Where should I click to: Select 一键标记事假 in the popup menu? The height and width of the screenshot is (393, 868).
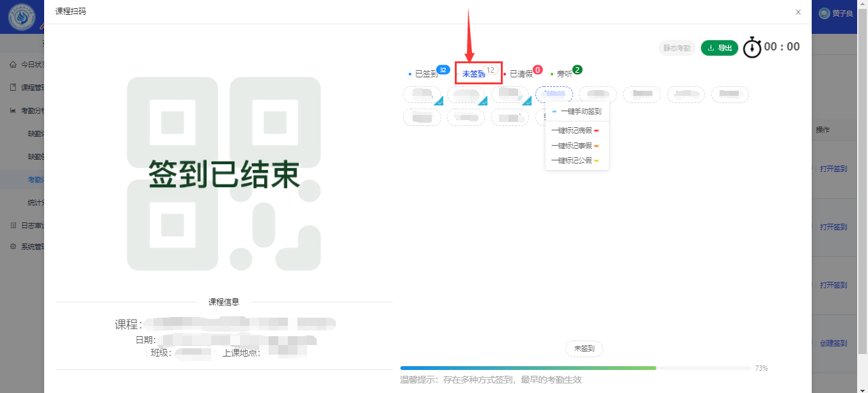[x=577, y=146]
